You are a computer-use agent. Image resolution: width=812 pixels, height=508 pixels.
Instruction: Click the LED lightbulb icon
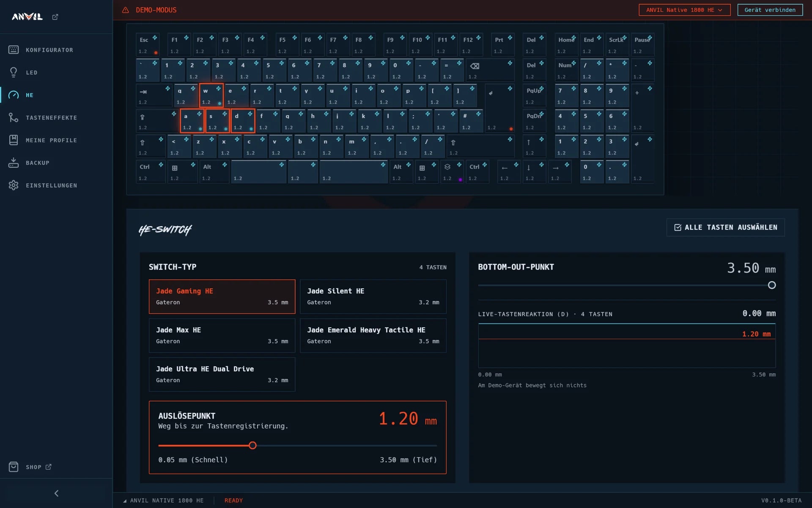(x=14, y=72)
